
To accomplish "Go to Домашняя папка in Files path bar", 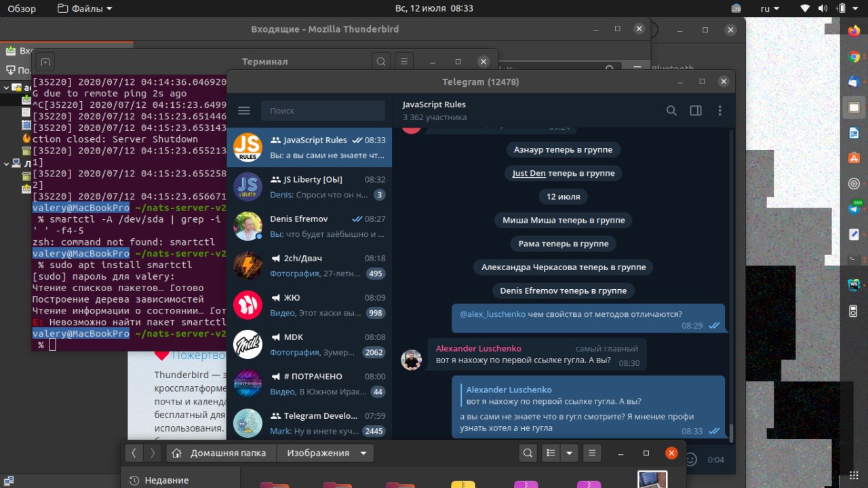I will coord(221,453).
